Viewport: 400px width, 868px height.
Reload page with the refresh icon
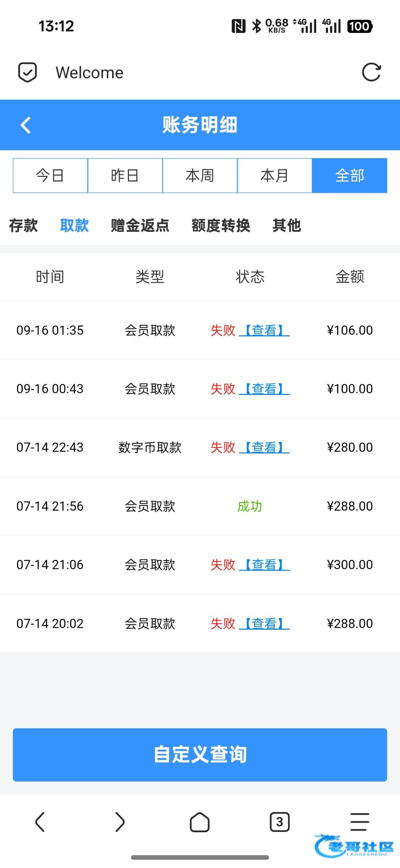pos(371,72)
